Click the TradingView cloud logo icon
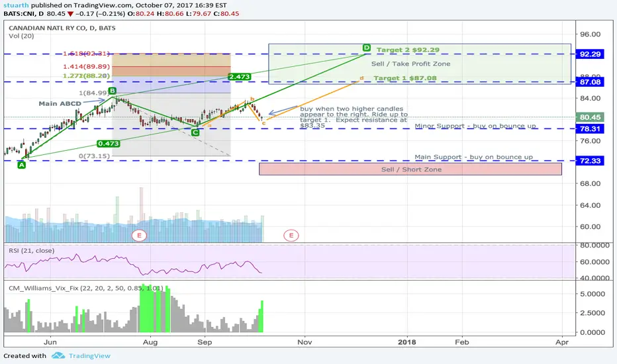Viewport: 617px width, 364px height. pyautogui.click(x=58, y=356)
